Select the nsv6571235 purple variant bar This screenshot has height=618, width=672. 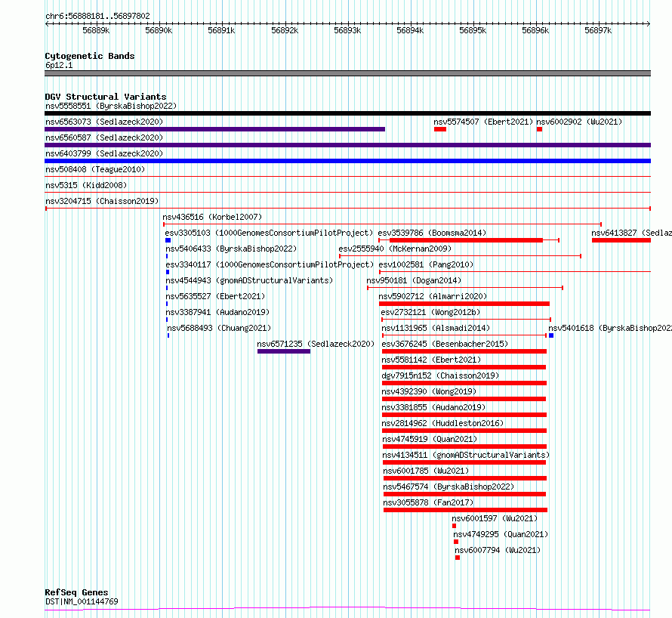pos(284,351)
